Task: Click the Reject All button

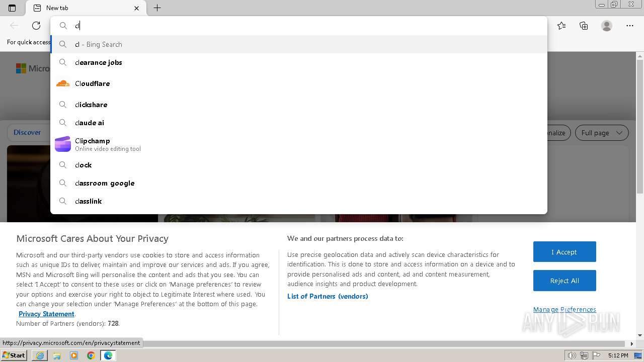Action: click(x=565, y=281)
